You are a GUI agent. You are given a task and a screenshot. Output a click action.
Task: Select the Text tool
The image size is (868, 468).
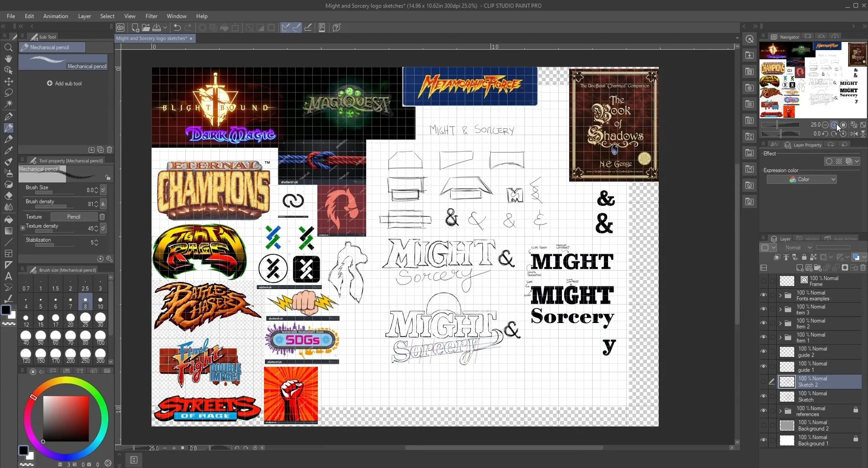(9, 276)
